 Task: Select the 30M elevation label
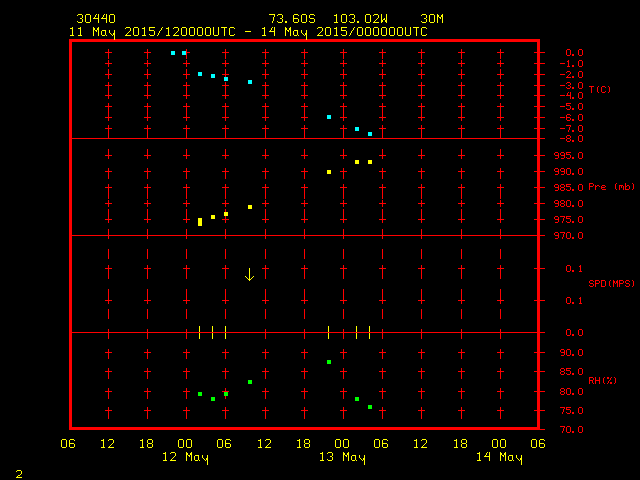[432, 19]
